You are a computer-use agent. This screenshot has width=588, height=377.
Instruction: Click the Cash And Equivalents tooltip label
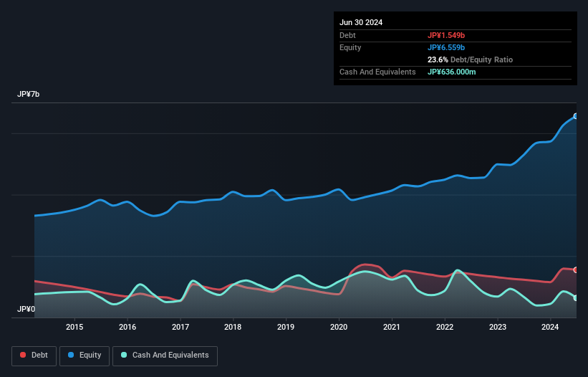[x=377, y=72]
